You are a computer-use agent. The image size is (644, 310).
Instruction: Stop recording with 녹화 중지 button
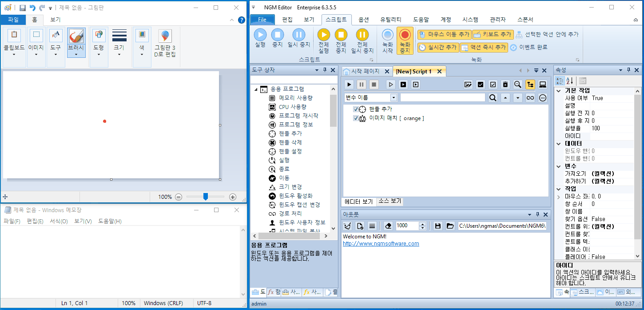coord(405,41)
